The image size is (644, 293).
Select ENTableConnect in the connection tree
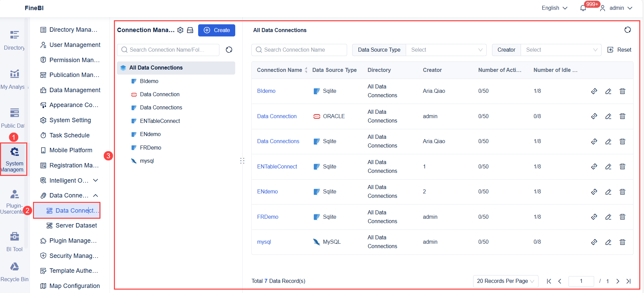160,121
